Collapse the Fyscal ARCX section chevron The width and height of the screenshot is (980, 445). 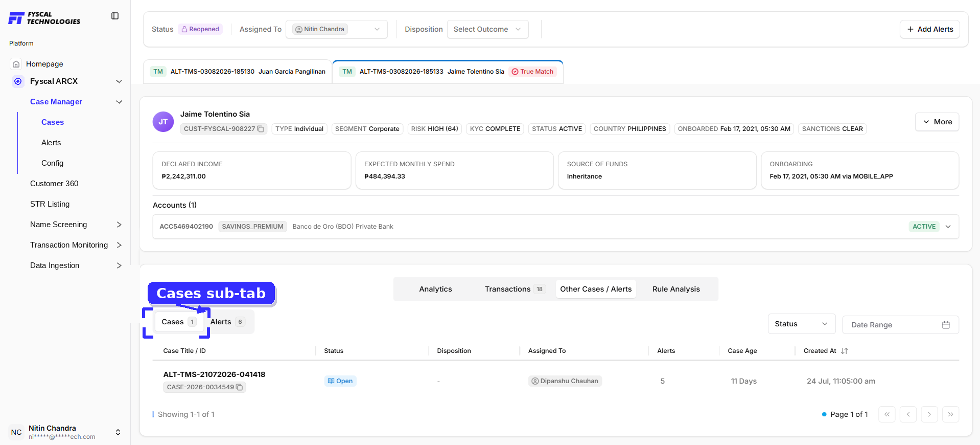119,81
